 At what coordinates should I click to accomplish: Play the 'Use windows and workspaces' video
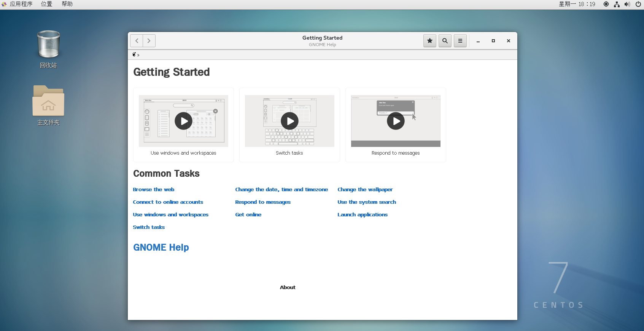click(183, 121)
